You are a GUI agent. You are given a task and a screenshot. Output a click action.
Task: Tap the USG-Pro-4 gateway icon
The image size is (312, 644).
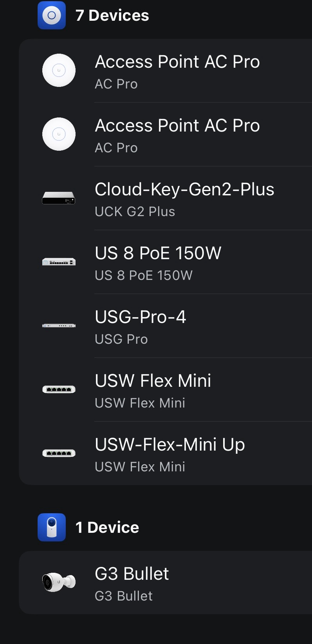[59, 326]
